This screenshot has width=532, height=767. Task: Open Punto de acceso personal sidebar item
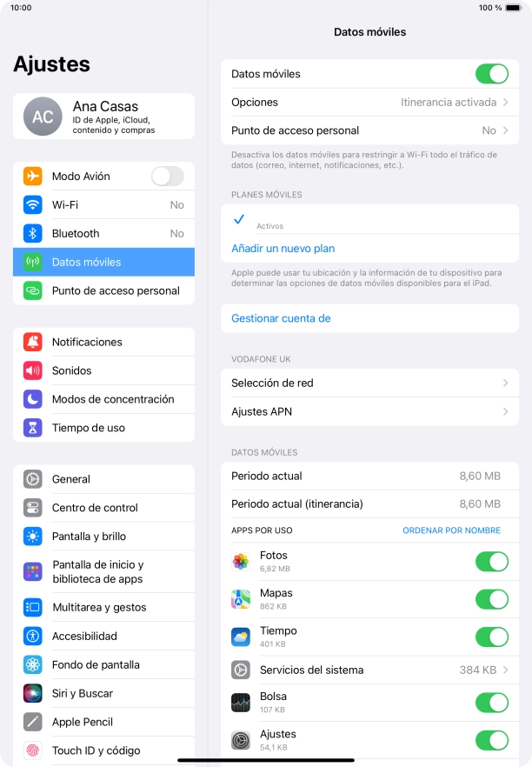[x=103, y=290]
